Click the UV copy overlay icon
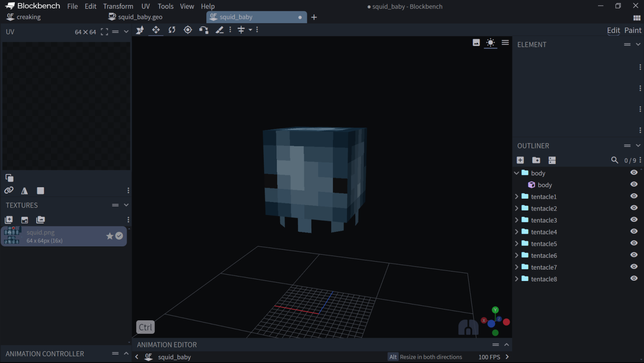The image size is (644, 363). click(x=9, y=177)
